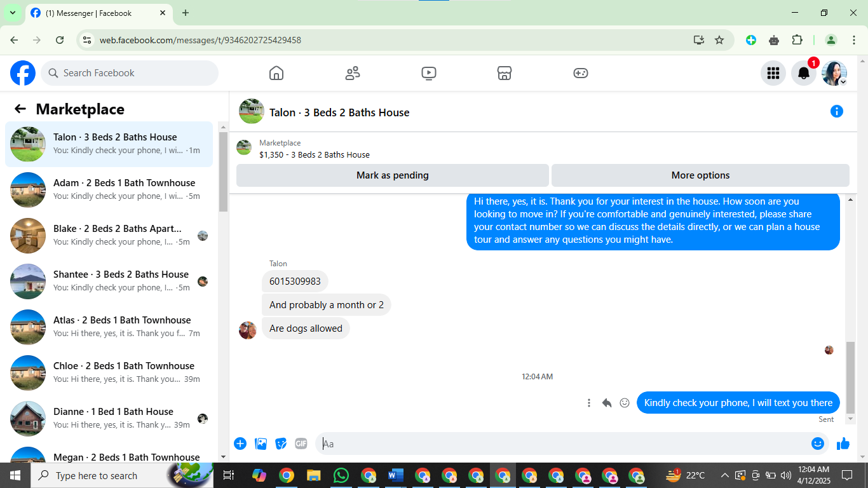This screenshot has width=868, height=488.
Task: Click the address bar URL
Action: pos(200,40)
